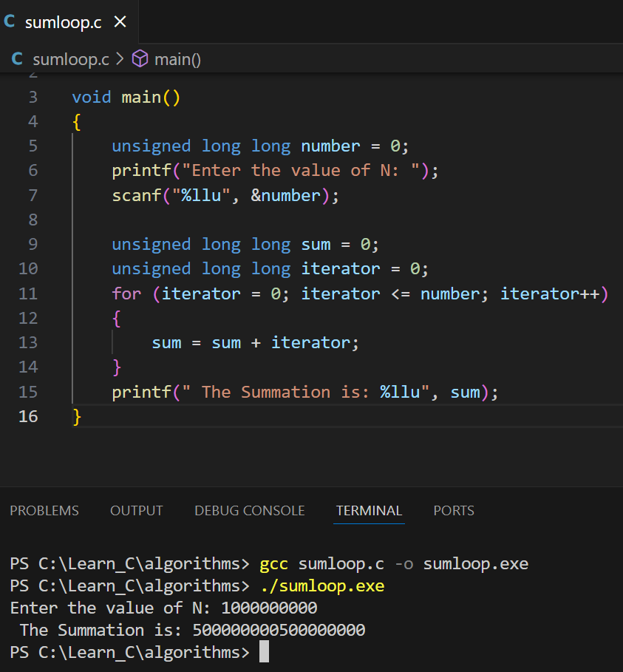Screen dimensions: 623x672
Task: Click 'The Summation is:' terminal text
Action: click(x=101, y=630)
